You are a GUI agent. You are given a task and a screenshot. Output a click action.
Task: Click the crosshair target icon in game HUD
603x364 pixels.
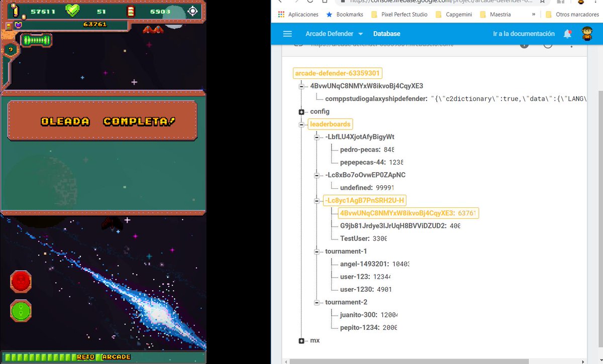click(x=193, y=11)
